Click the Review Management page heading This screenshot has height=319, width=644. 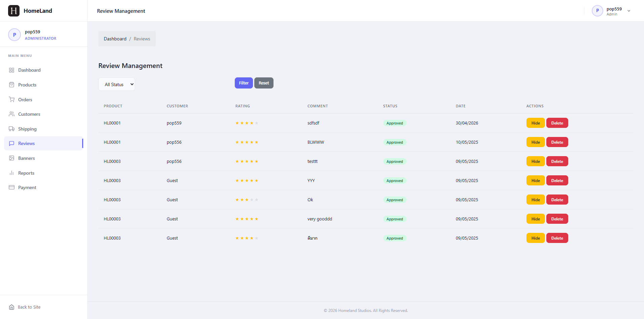[x=130, y=66]
